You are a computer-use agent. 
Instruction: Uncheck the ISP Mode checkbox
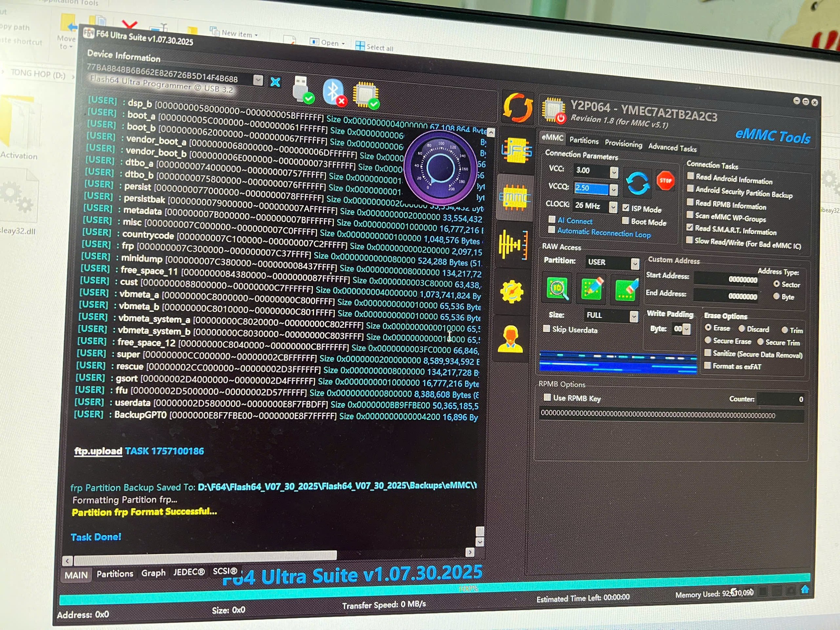tap(625, 208)
